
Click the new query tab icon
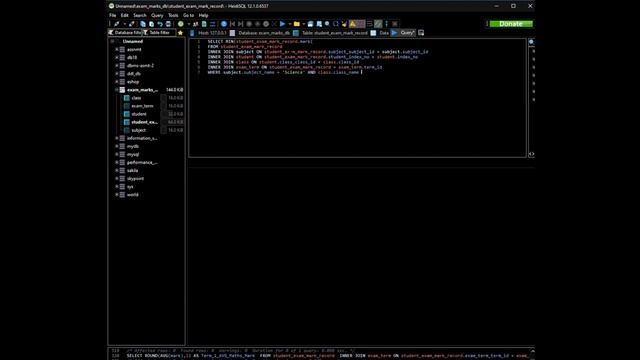pyautogui.click(x=421, y=33)
